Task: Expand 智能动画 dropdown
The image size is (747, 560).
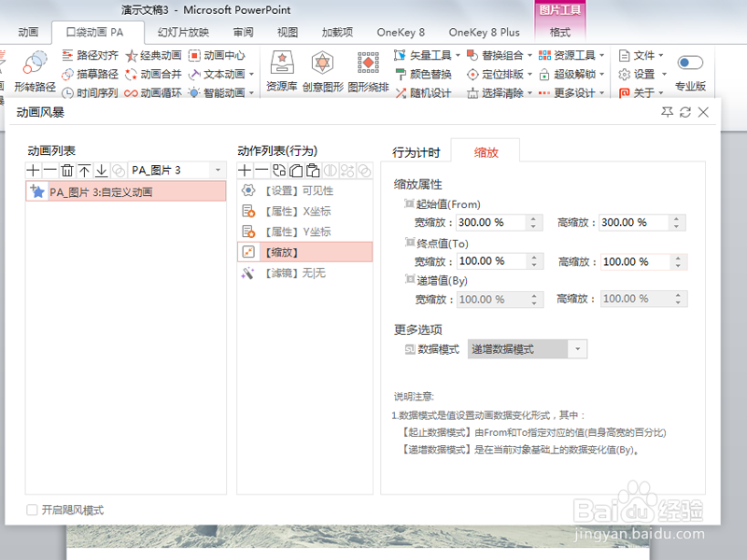Action: (x=251, y=92)
